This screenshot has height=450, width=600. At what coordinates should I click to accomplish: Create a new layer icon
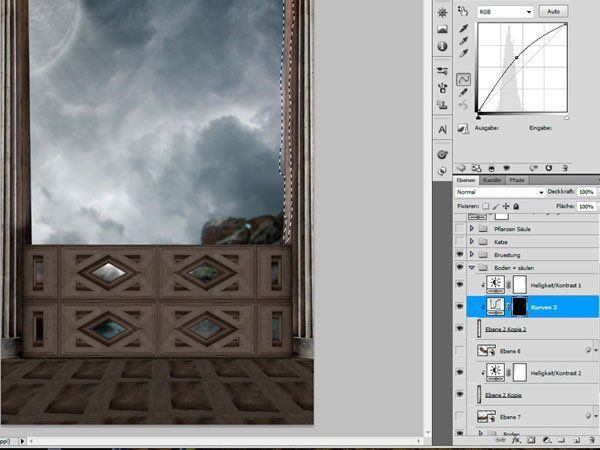(x=577, y=440)
